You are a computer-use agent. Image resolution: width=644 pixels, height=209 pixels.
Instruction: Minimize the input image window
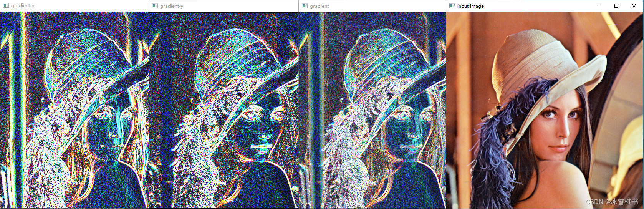pyautogui.click(x=599, y=6)
